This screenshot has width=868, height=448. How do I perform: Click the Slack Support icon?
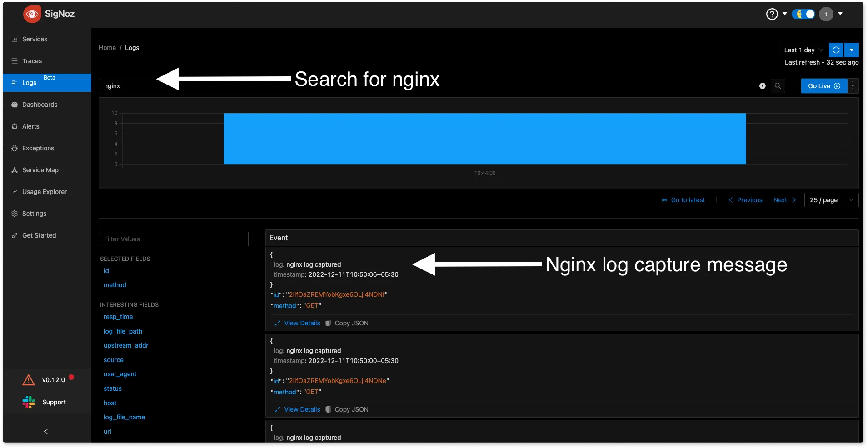point(29,402)
